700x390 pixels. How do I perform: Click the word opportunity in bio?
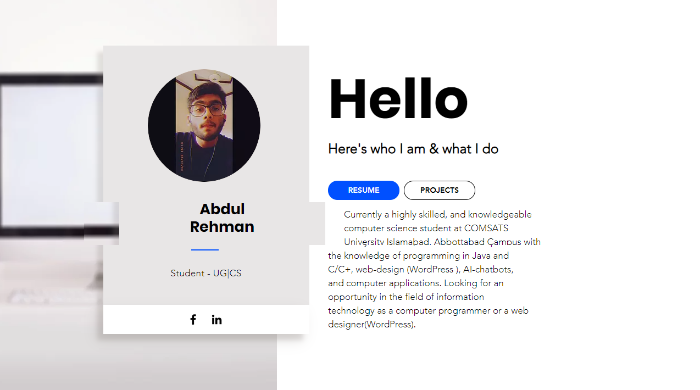[x=352, y=297]
